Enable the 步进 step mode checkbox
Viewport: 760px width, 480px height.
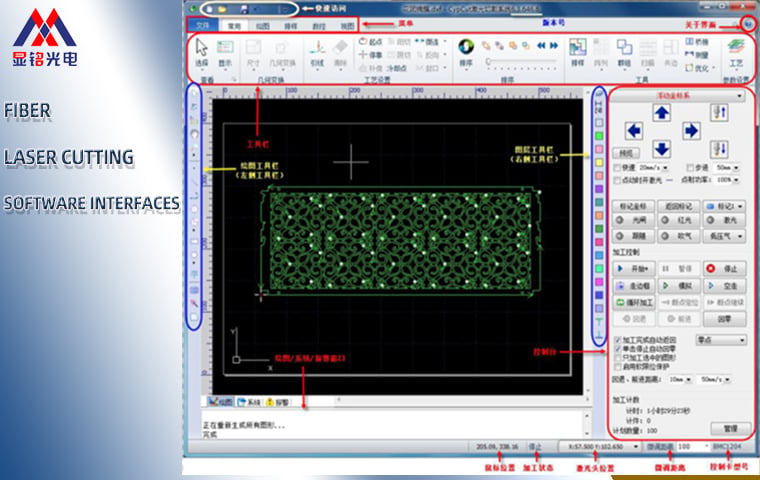(x=690, y=168)
